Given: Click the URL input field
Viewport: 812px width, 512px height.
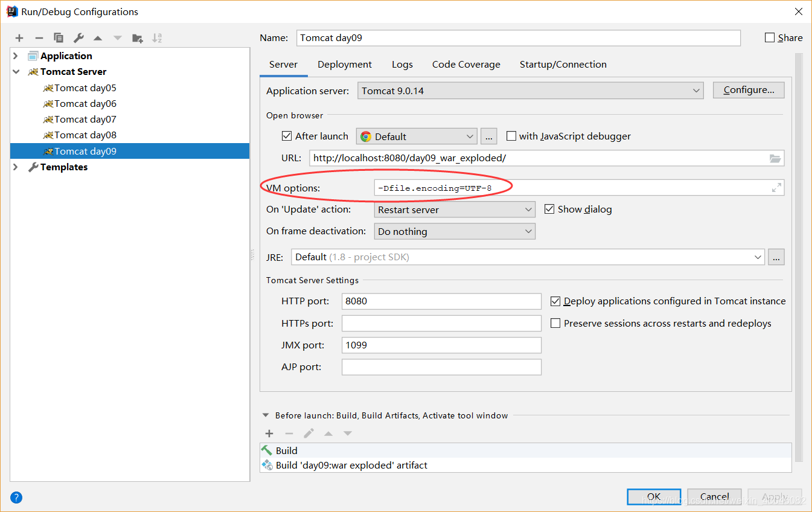Looking at the screenshot, I should click(547, 158).
